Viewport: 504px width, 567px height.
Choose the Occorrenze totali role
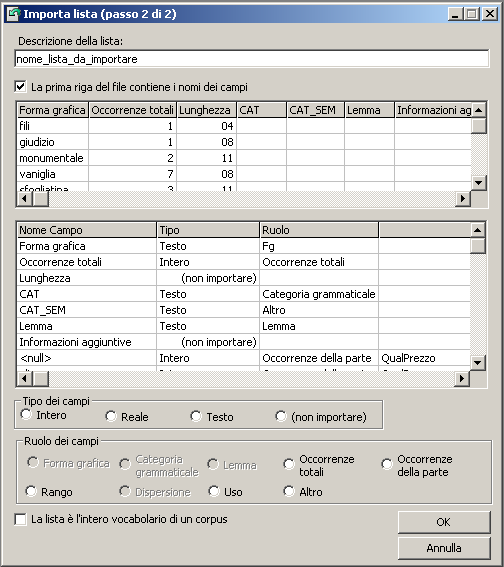click(289, 464)
